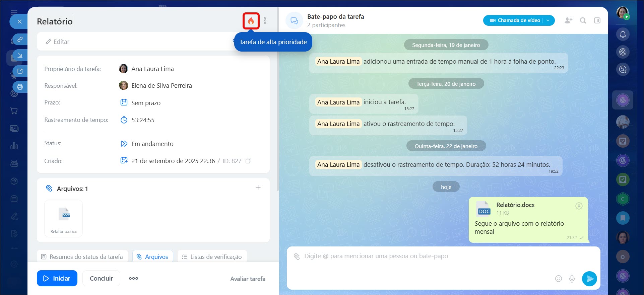Click the Concluir button

(x=101, y=278)
